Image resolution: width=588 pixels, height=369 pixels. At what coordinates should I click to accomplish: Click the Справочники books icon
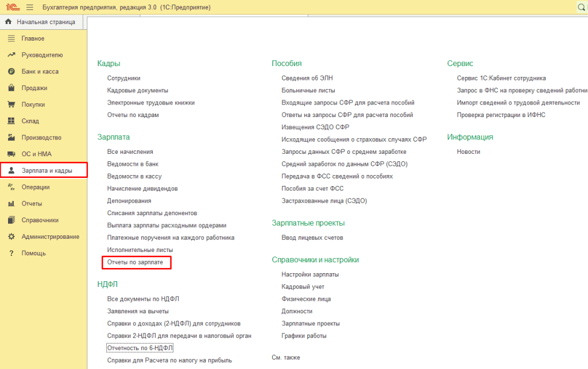pyautogui.click(x=10, y=220)
